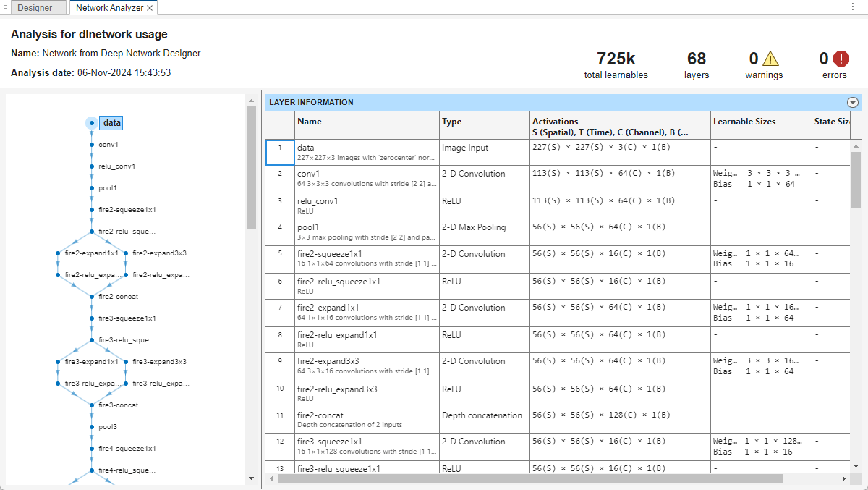The image size is (868, 490).
Task: Select the fire2-expand3x3 graph node
Action: click(x=159, y=253)
